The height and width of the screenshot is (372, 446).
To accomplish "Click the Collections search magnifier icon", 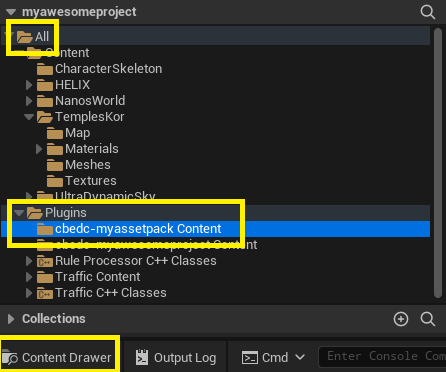I will (428, 319).
